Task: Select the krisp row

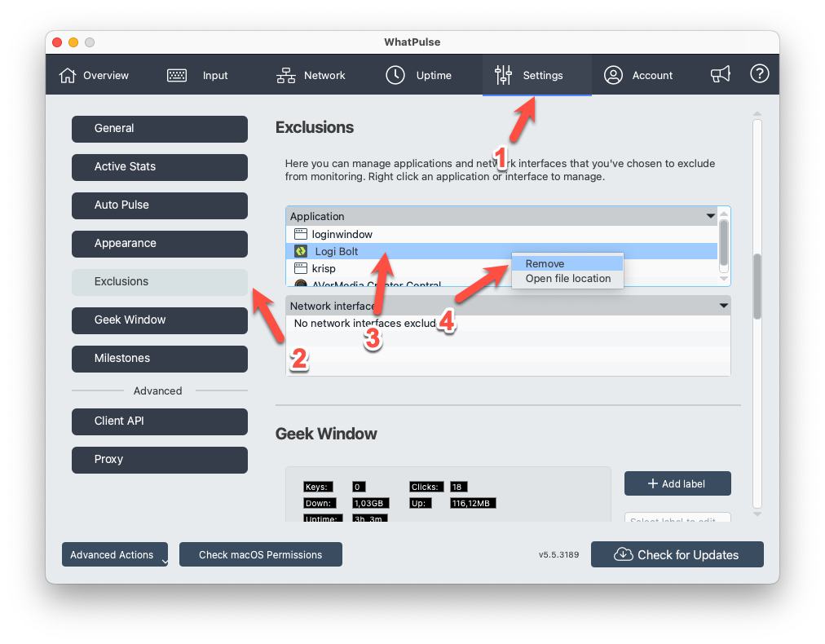Action: pyautogui.click(x=502, y=268)
